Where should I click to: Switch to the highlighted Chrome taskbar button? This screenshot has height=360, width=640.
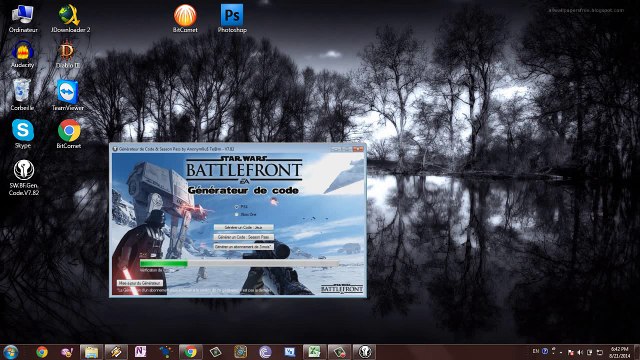click(190, 352)
